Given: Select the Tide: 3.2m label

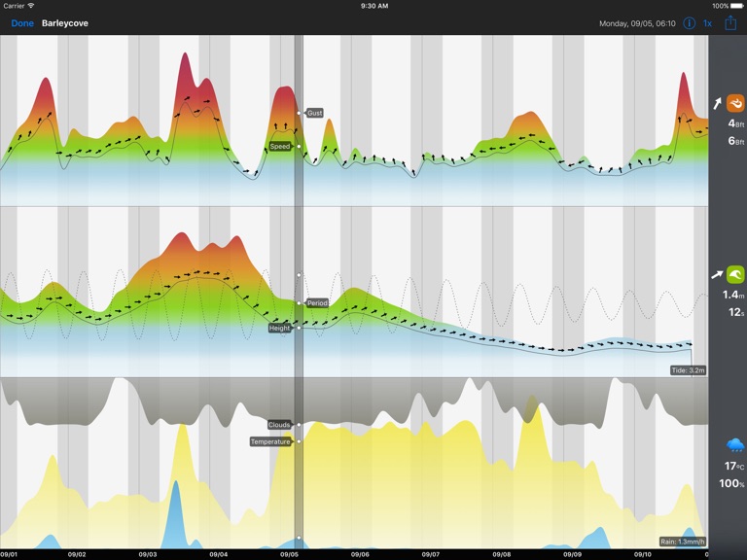Looking at the screenshot, I should coord(688,370).
